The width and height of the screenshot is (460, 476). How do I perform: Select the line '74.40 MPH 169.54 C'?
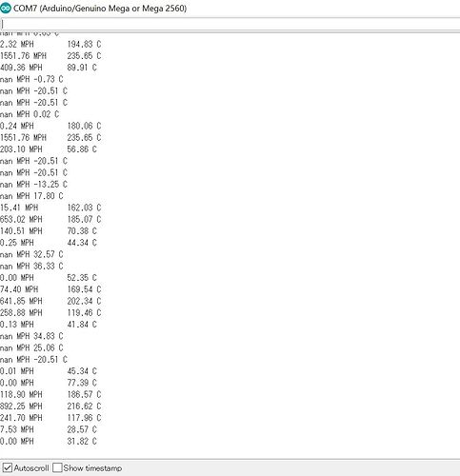50,289
